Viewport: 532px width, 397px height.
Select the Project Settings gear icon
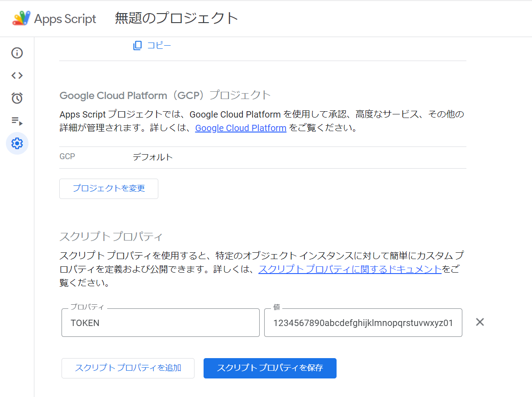pyautogui.click(x=17, y=143)
